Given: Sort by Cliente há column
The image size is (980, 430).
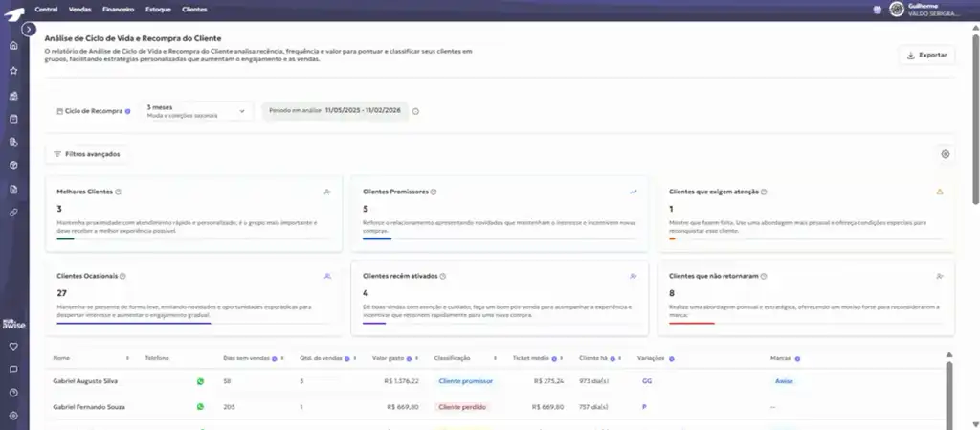Looking at the screenshot, I should click(620, 358).
